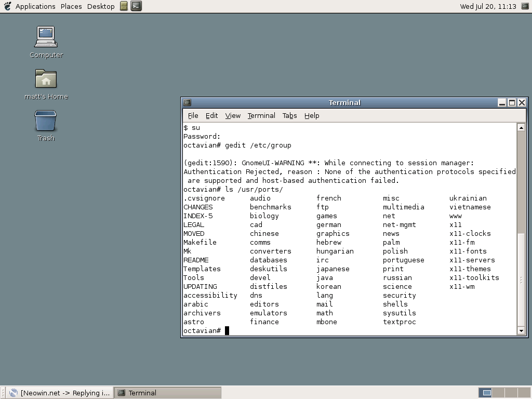Select the Trash icon on desktop
Screen dimensions: 532x399
click(x=46, y=121)
